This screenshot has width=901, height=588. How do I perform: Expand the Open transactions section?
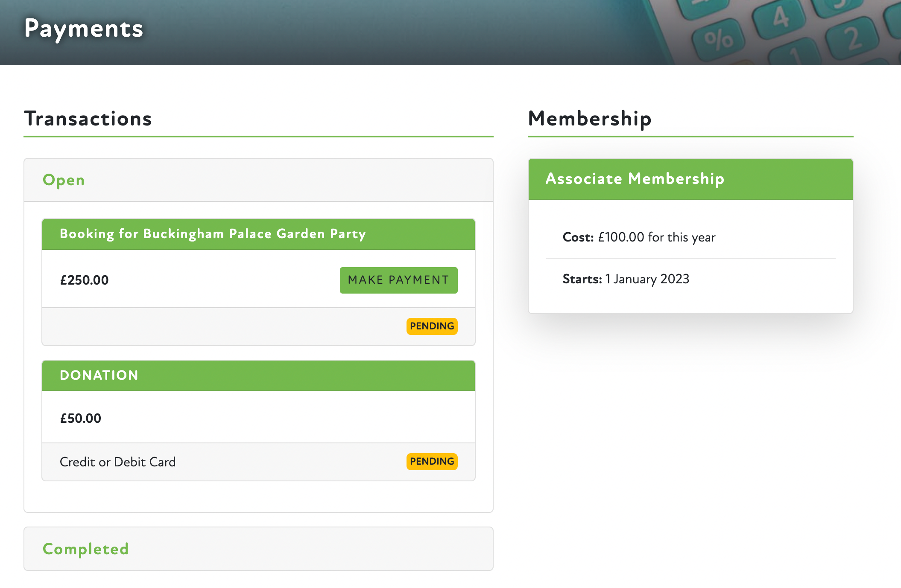[64, 180]
